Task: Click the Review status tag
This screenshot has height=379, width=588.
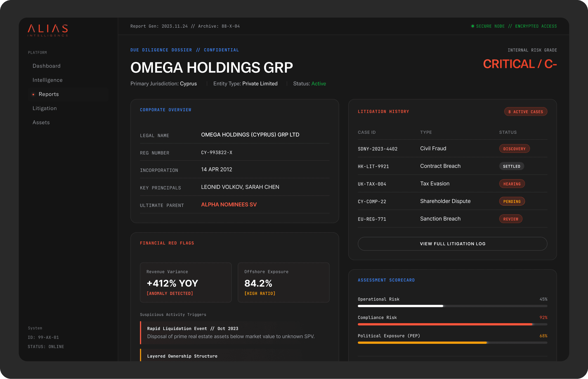Action: 511,219
